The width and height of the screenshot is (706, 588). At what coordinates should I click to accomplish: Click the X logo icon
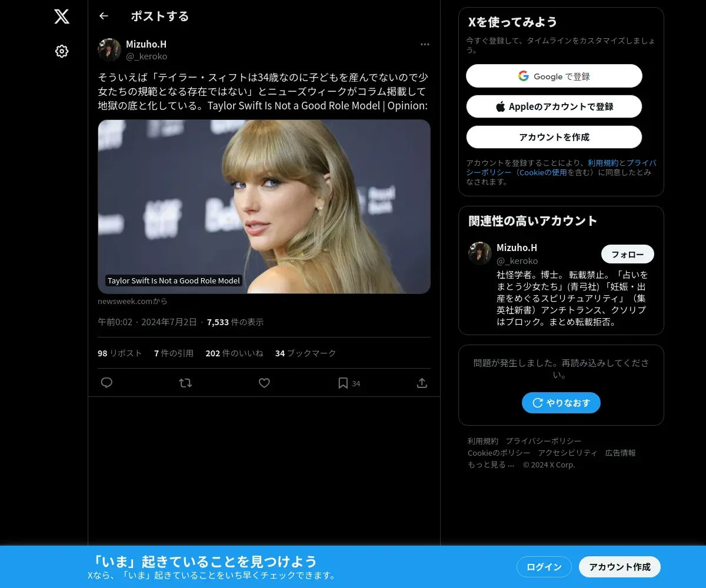pos(62,16)
